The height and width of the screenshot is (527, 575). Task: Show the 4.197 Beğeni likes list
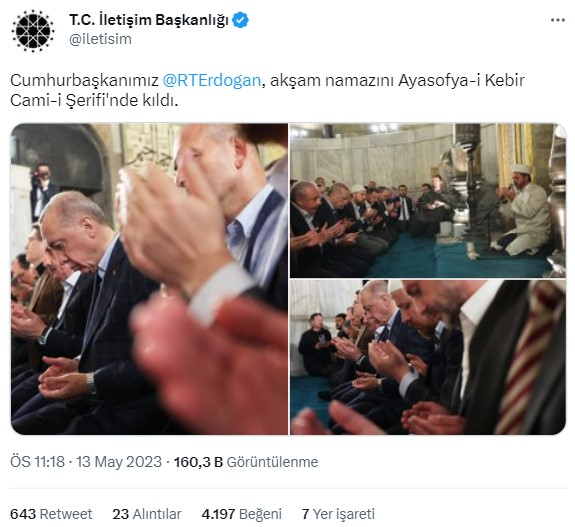click(x=241, y=514)
